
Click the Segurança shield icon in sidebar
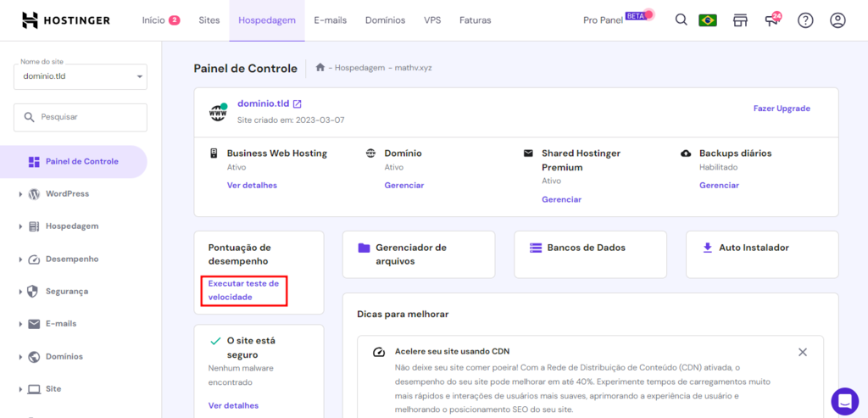pyautogui.click(x=34, y=291)
